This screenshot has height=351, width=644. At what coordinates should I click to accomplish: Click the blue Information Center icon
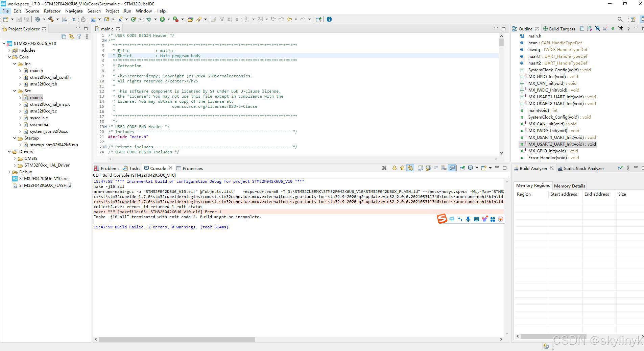329,19
